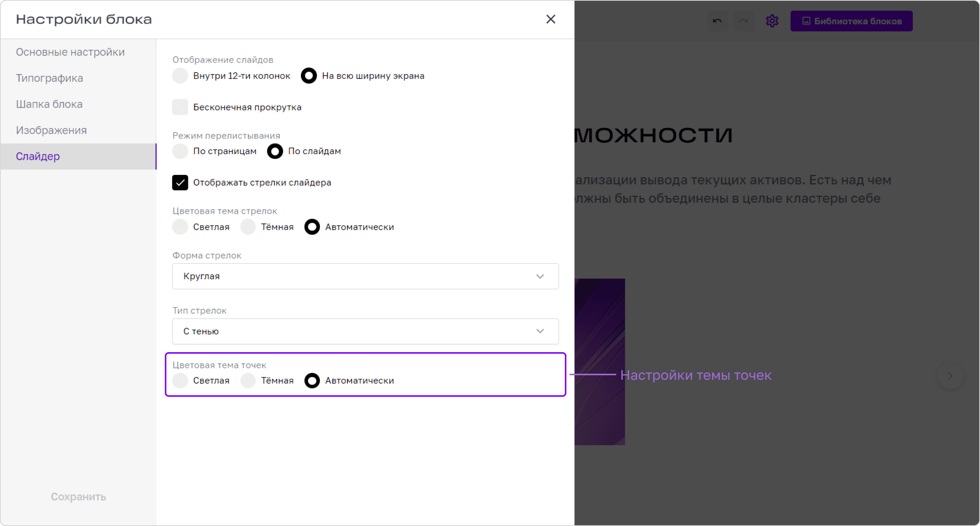Viewport: 980px width, 526px height.
Task: Click the purple slide image thumbnail
Action: point(600,361)
